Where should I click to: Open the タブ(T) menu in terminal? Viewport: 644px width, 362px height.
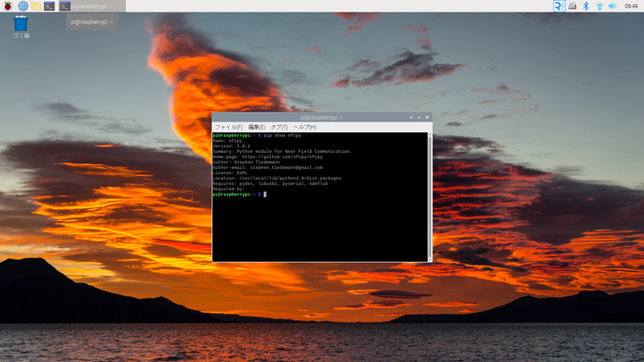279,127
